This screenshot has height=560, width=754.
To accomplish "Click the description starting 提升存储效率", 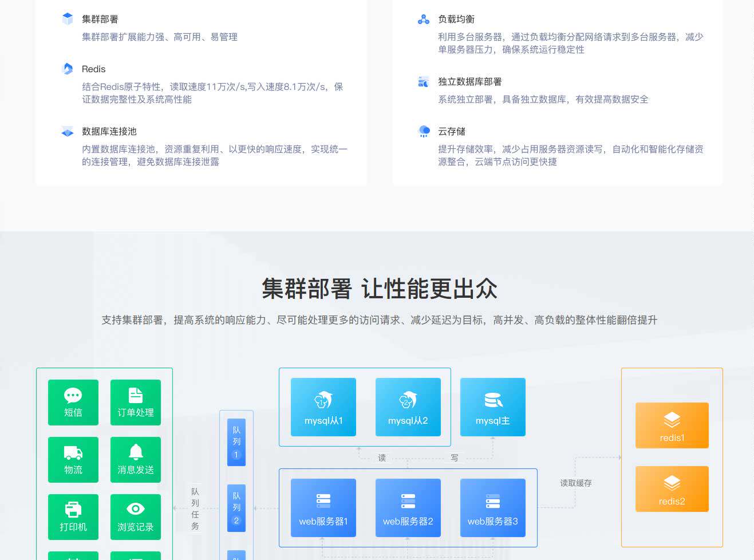I will coord(571,156).
